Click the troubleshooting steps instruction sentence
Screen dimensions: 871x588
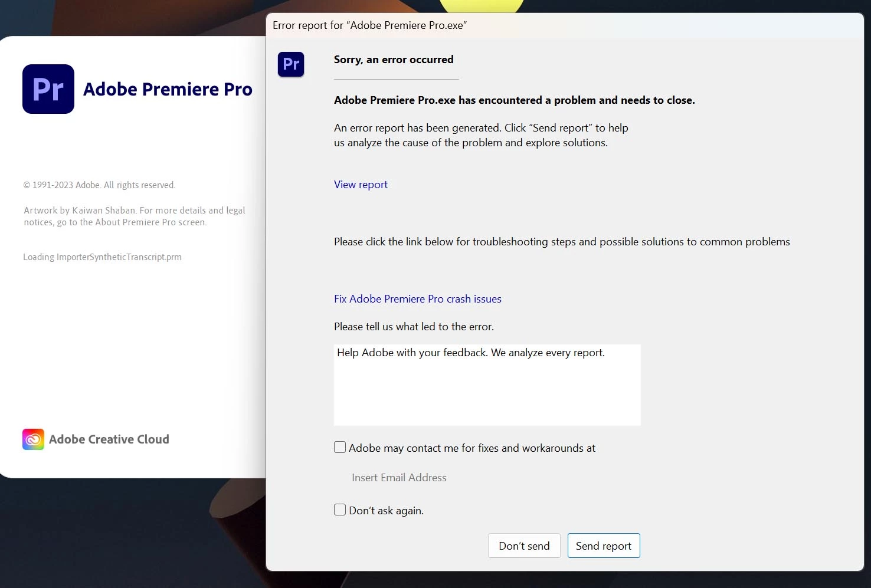click(562, 242)
